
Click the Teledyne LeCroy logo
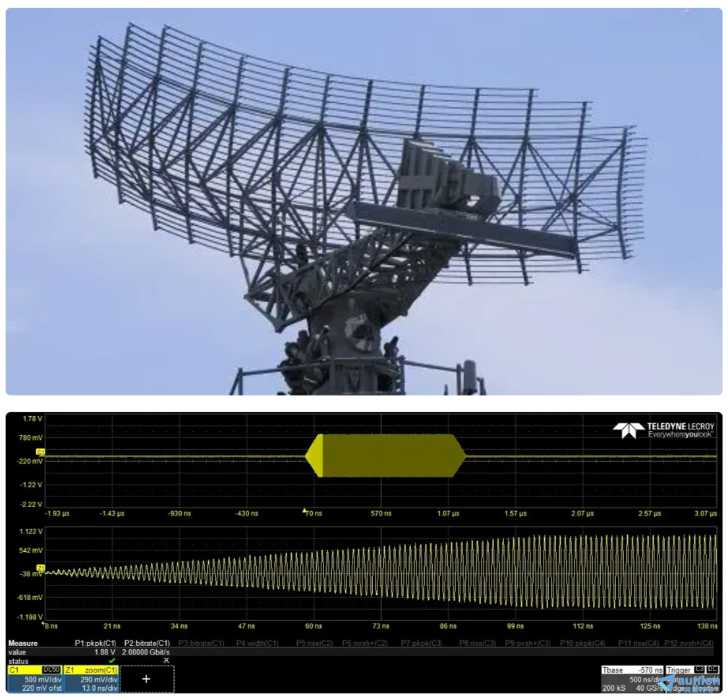pos(664,430)
